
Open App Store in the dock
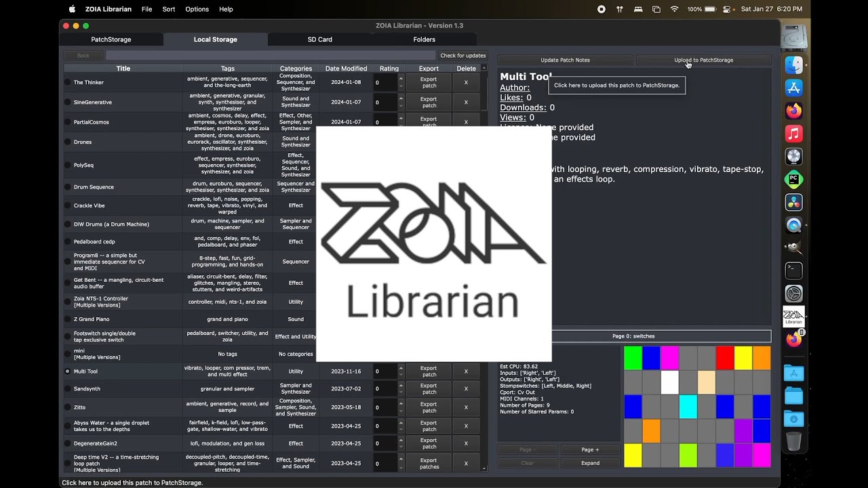coord(793,87)
